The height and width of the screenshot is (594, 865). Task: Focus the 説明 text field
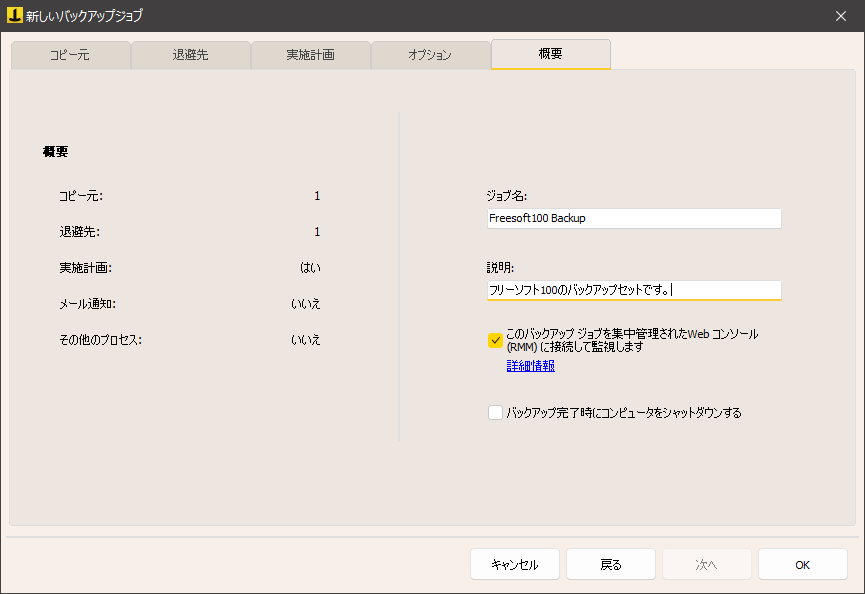pos(634,290)
